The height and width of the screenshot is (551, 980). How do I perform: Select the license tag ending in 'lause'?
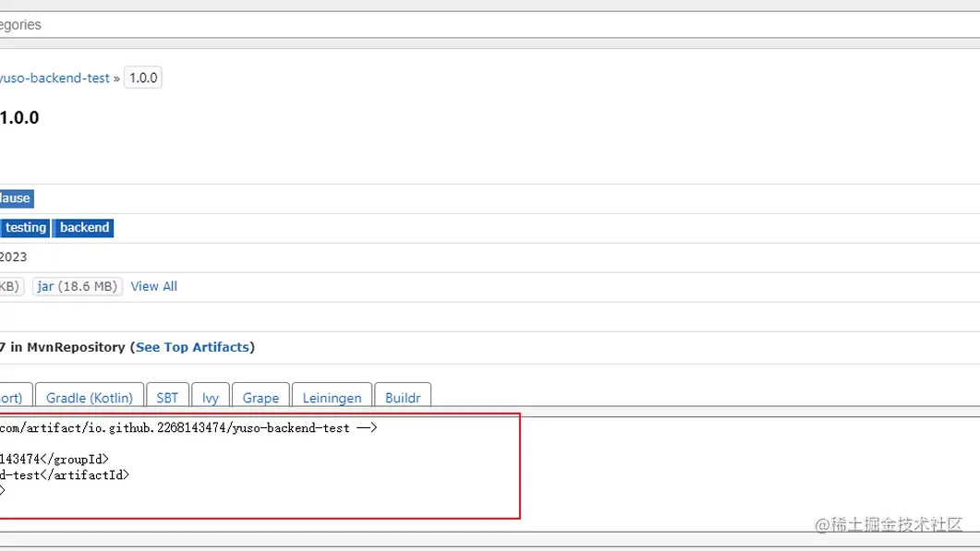(17, 198)
